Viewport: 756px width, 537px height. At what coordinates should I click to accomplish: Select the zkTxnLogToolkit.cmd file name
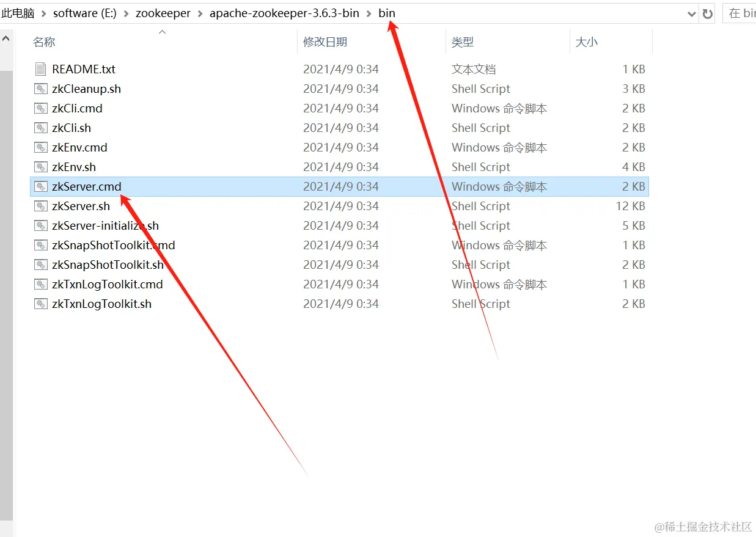108,284
